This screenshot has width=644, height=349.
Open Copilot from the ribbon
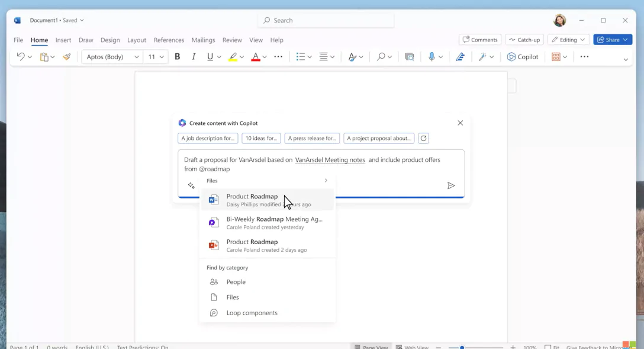tap(523, 57)
